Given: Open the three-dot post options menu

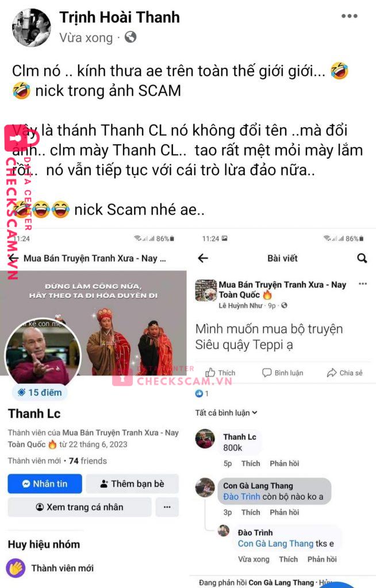Looking at the screenshot, I should click(x=350, y=16).
